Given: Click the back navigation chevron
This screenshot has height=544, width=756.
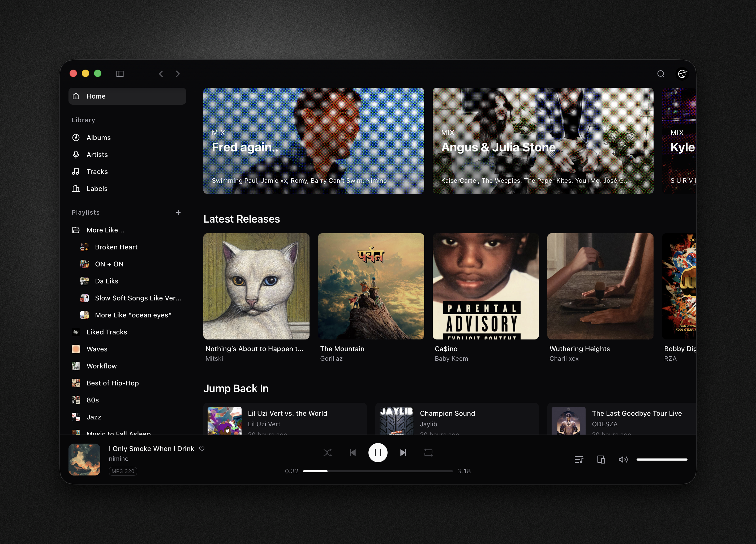Looking at the screenshot, I should point(161,74).
